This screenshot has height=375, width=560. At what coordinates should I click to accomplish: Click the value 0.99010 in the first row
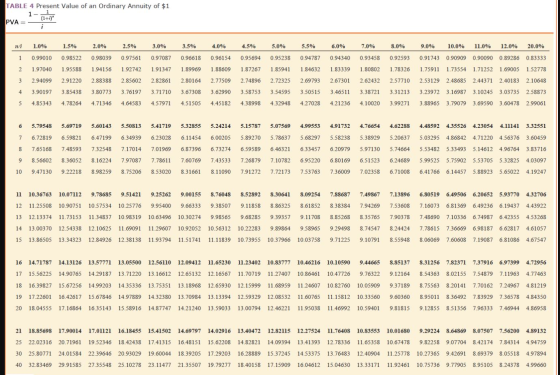pos(42,58)
